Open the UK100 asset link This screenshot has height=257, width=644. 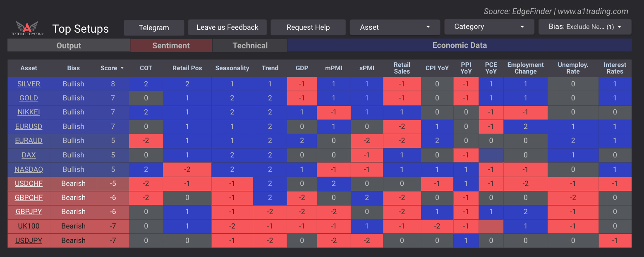point(29,226)
